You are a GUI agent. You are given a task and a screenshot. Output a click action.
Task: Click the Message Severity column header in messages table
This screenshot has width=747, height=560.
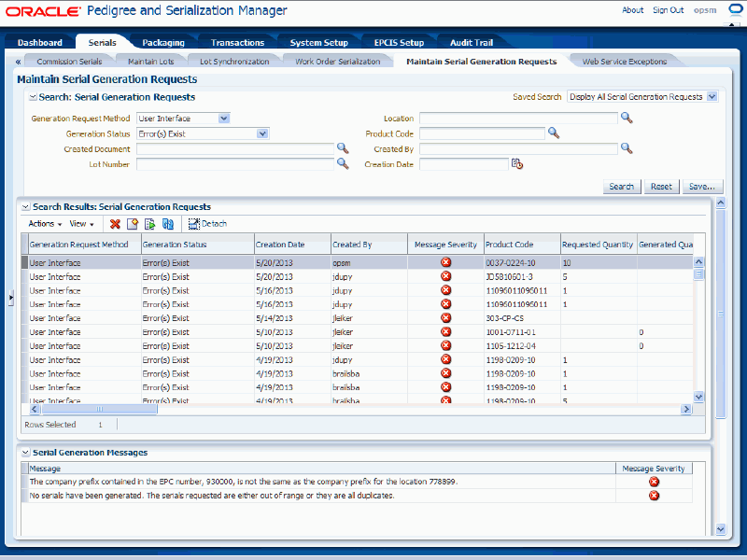[654, 469]
